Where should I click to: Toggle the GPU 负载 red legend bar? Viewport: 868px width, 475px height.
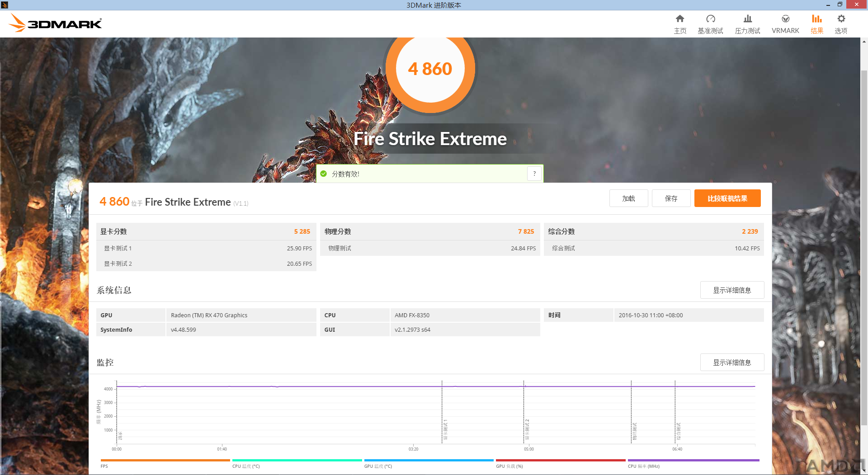point(561,461)
